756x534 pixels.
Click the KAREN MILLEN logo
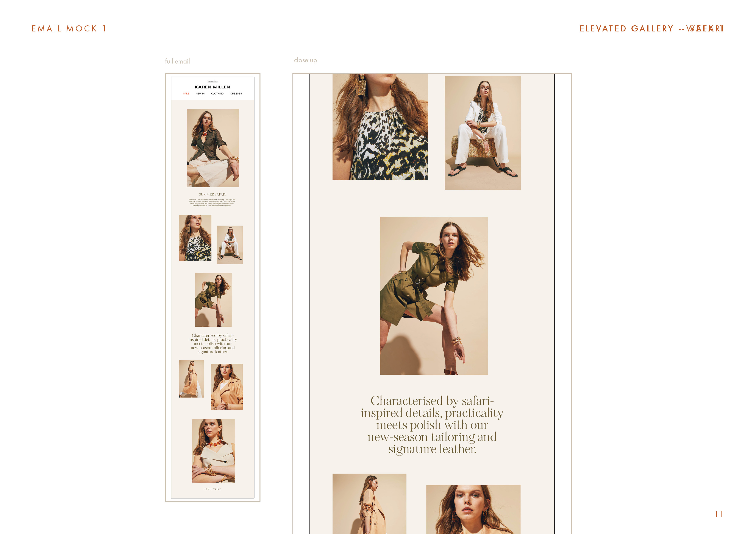(212, 87)
